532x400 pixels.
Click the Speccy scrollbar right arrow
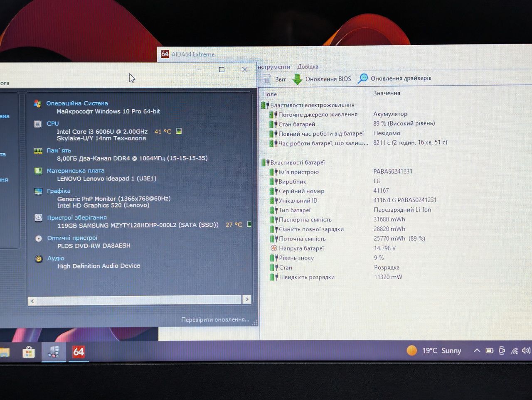[247, 299]
